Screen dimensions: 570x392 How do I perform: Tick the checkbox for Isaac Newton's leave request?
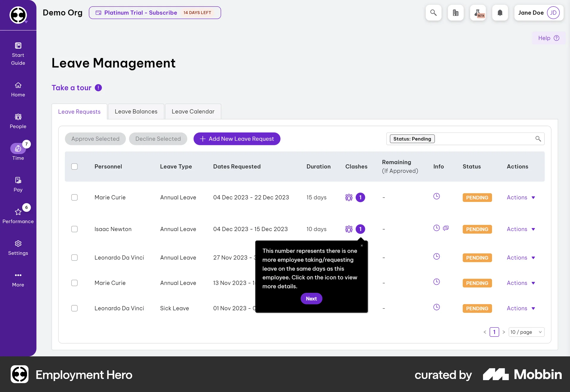75,229
